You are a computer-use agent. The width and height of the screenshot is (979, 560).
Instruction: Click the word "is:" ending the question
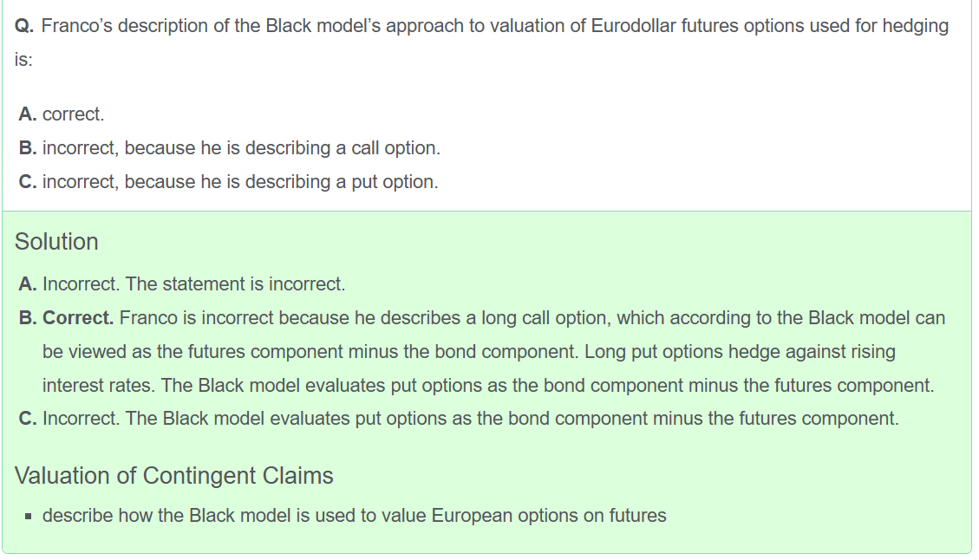23,61
